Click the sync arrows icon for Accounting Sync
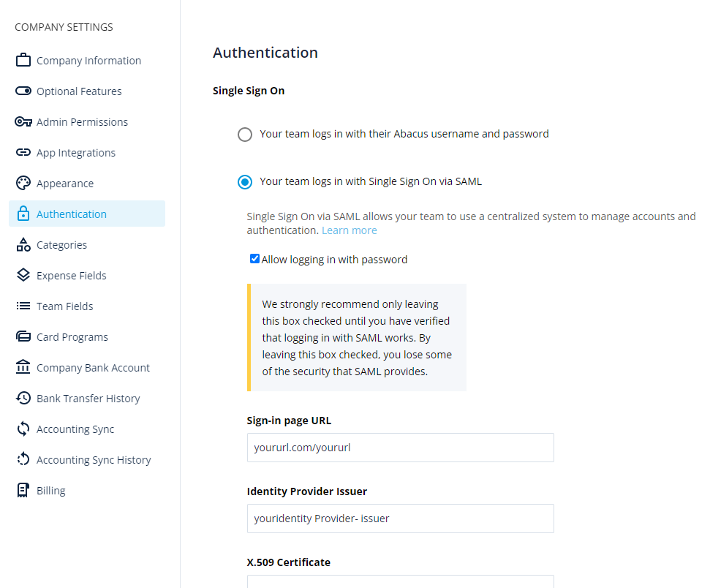This screenshot has height=588, width=710. point(23,429)
